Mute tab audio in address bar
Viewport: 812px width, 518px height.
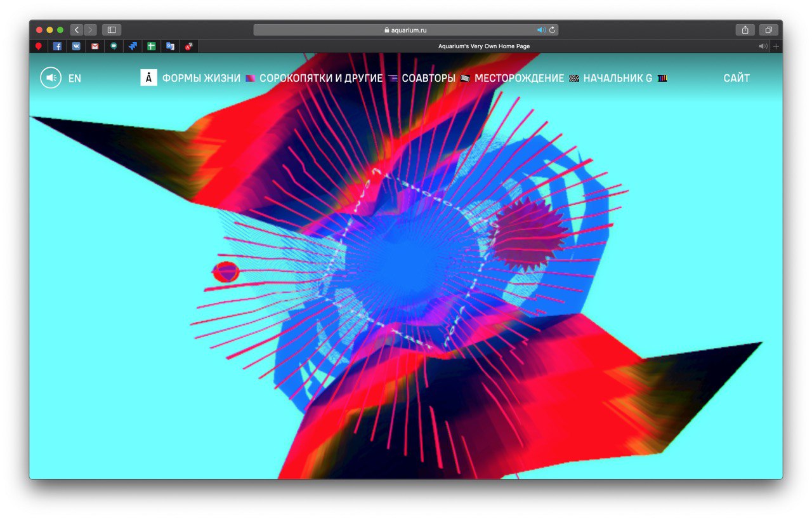(x=541, y=30)
